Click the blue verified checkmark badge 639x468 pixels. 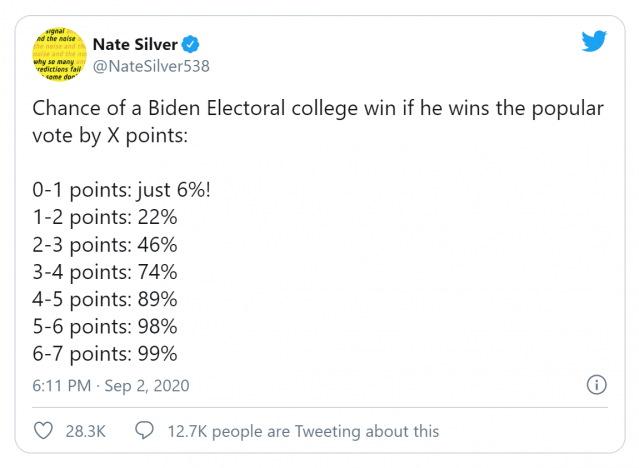coord(190,44)
